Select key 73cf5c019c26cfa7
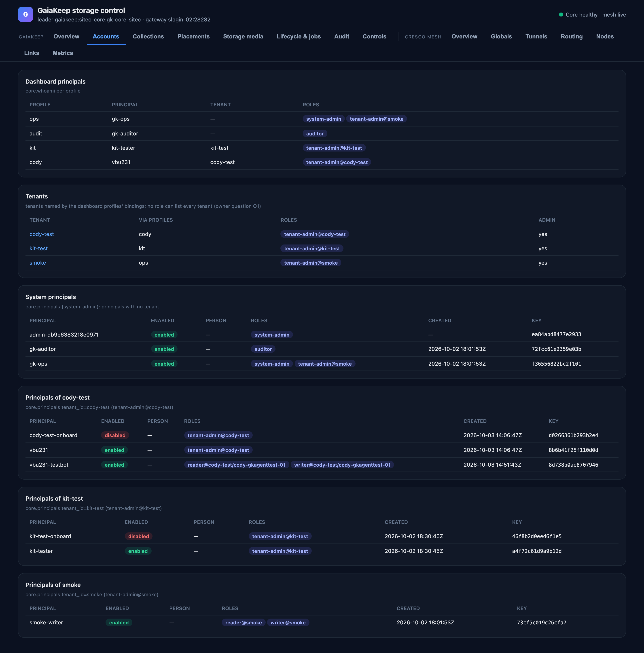The height and width of the screenshot is (653, 644). pos(542,623)
